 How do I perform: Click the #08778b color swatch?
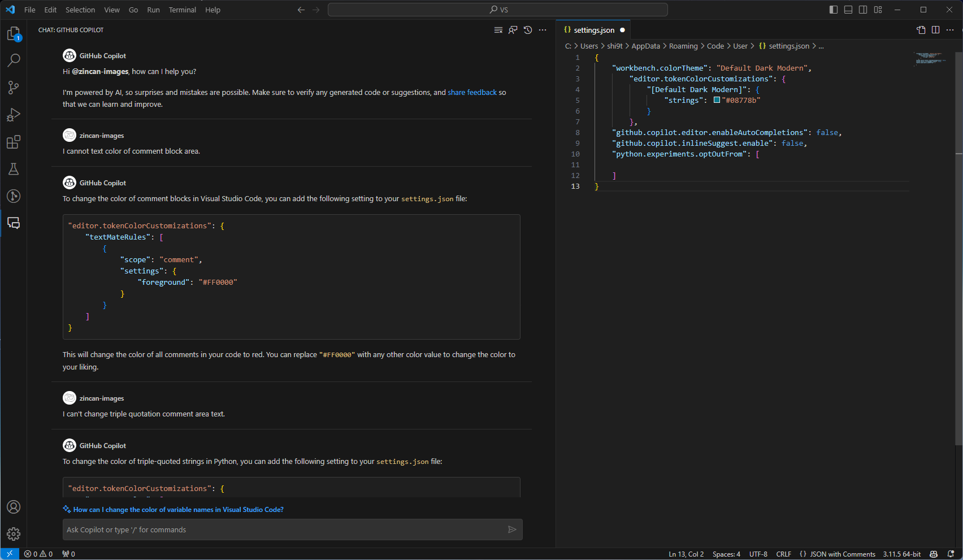pyautogui.click(x=716, y=99)
